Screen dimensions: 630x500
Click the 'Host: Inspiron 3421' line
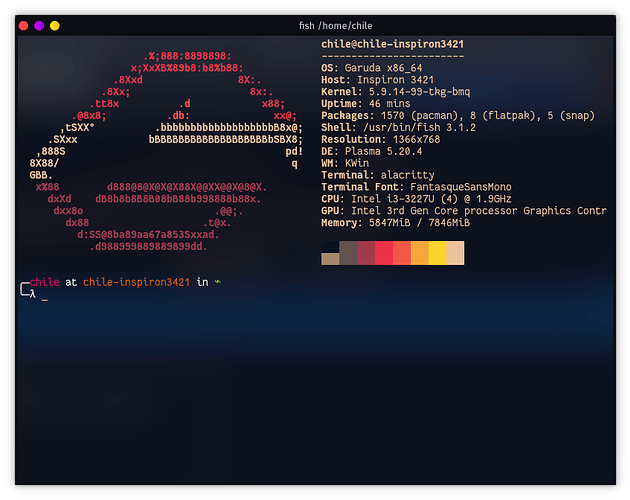(377, 80)
